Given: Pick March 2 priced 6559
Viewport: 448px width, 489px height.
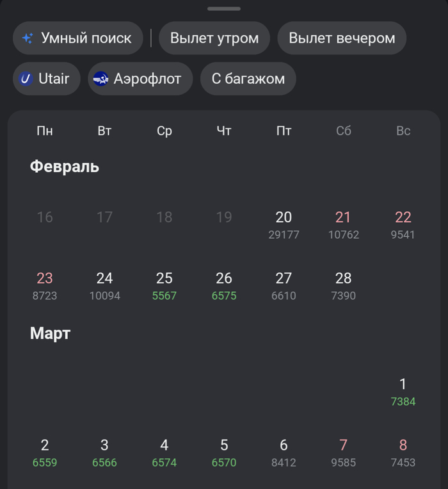Looking at the screenshot, I should pyautogui.click(x=45, y=452).
